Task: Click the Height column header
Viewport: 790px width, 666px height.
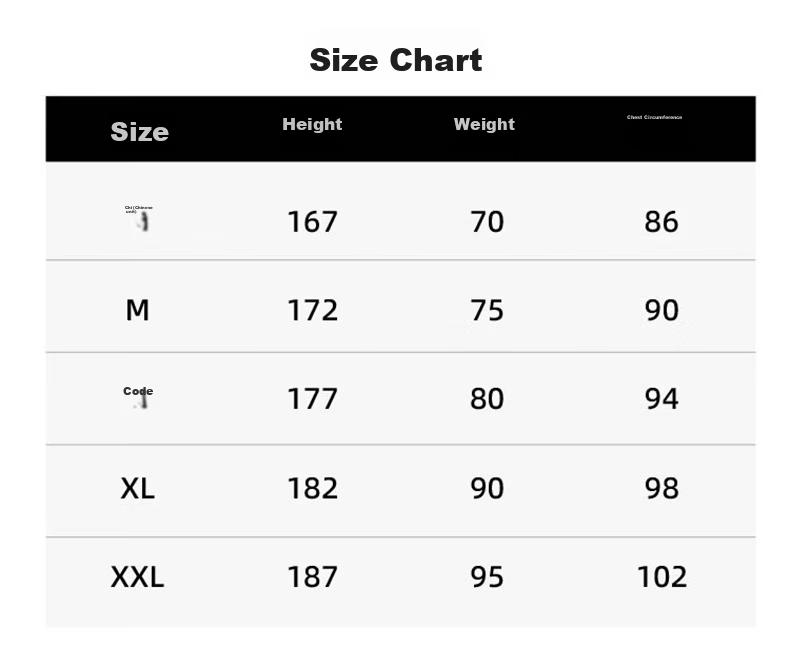Action: point(312,124)
